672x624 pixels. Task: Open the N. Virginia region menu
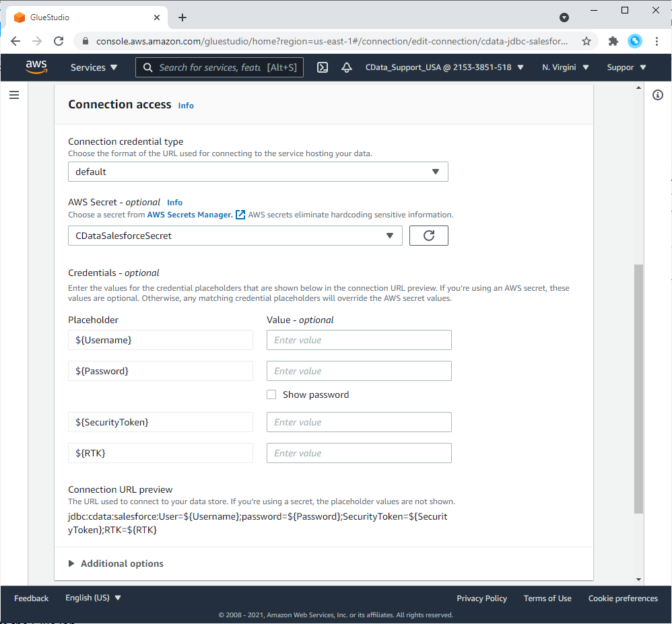[x=565, y=67]
